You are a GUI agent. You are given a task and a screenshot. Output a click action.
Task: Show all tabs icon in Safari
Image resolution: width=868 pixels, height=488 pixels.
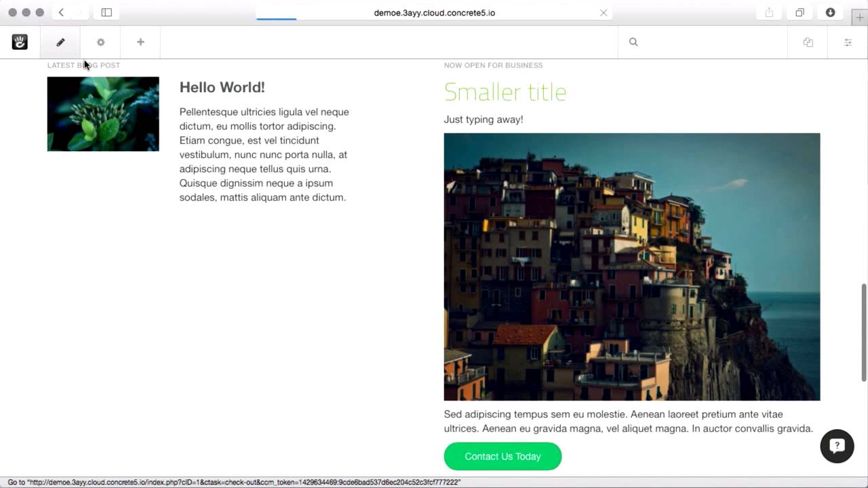tap(800, 12)
